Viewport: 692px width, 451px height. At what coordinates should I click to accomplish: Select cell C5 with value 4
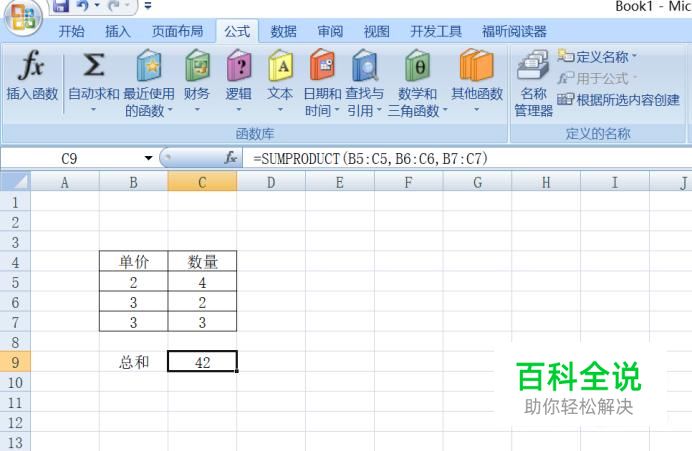[202, 282]
